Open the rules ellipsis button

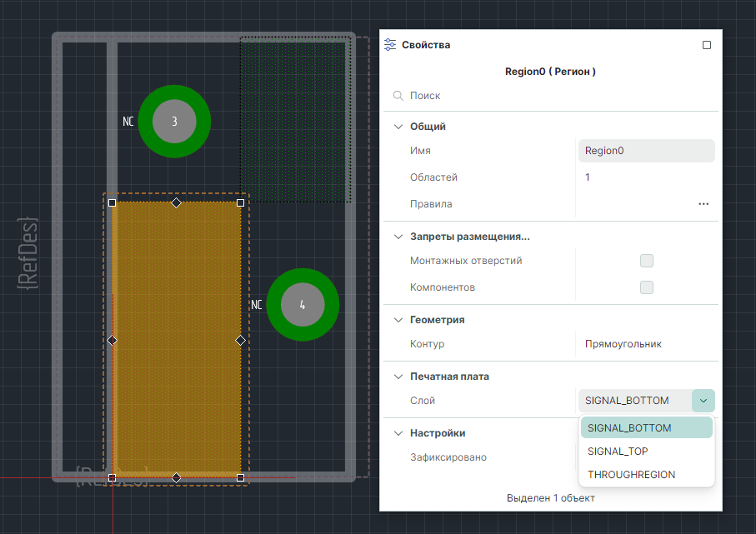[x=703, y=204]
